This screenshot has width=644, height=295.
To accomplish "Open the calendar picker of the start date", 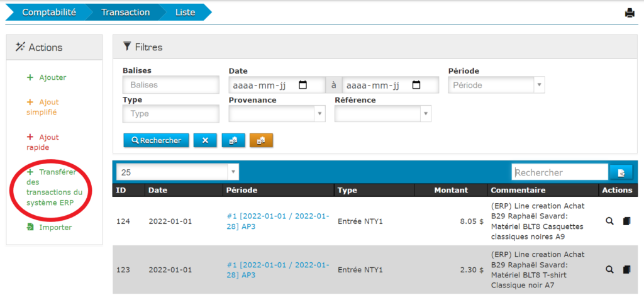I will (x=303, y=85).
